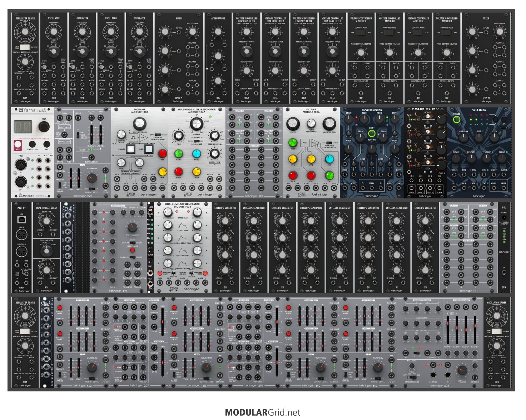Click the green F CV 1 knob on Module 1047
The height and width of the screenshot is (420, 526).
pyautogui.click(x=178, y=154)
